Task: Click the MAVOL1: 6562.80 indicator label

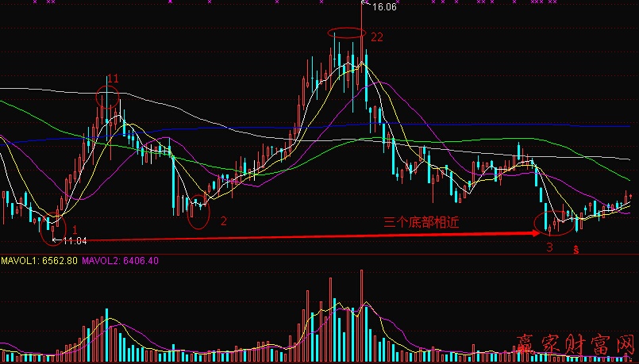Action: tap(40, 260)
